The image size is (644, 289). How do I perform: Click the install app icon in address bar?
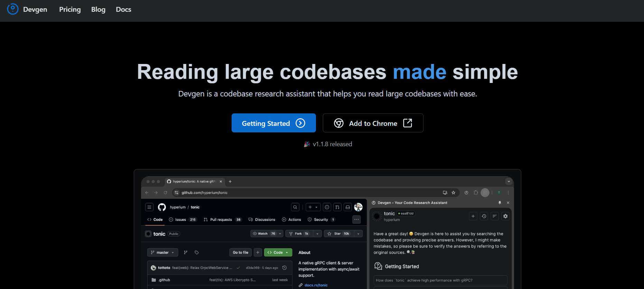(445, 193)
